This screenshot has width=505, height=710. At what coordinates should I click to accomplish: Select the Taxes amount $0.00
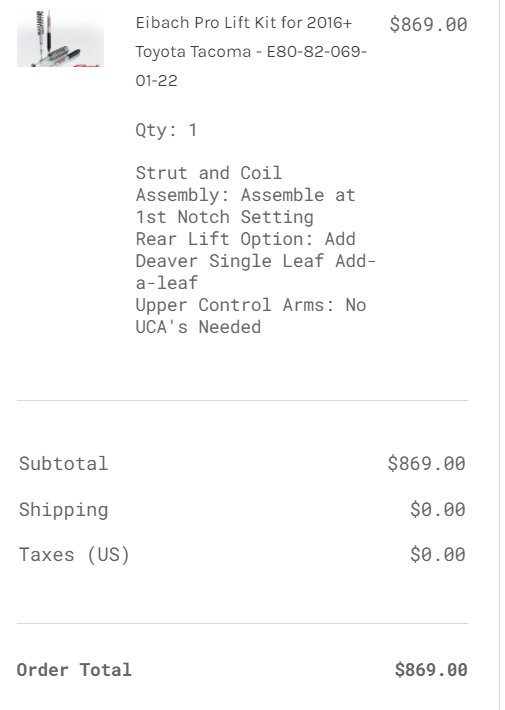point(438,554)
